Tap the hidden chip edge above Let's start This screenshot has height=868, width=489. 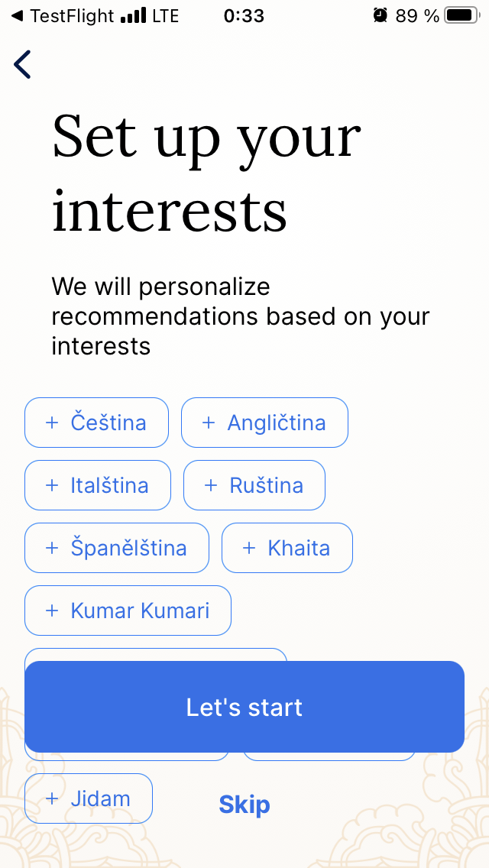tap(156, 654)
